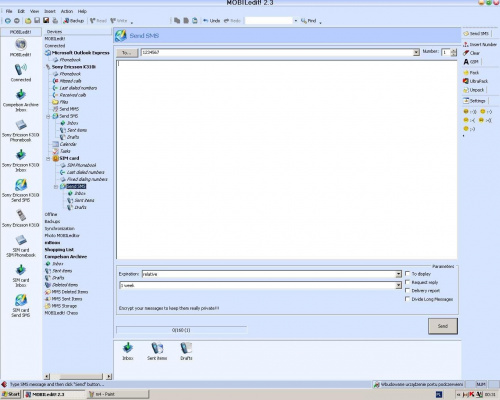Viewport: 500px width, 400px height.
Task: Open the Action menu
Action: click(x=67, y=11)
